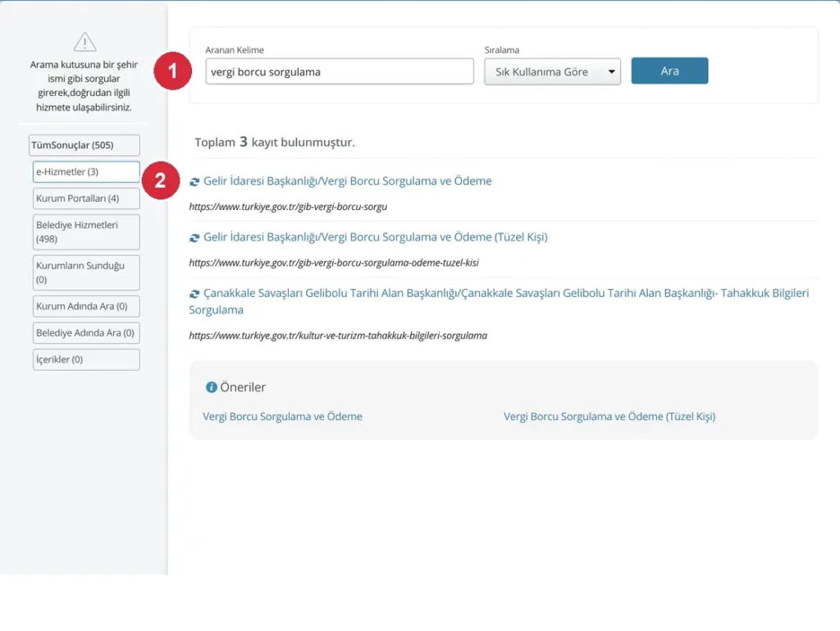Click the info icon next to Öneriler
840x631 pixels.
(x=212, y=387)
